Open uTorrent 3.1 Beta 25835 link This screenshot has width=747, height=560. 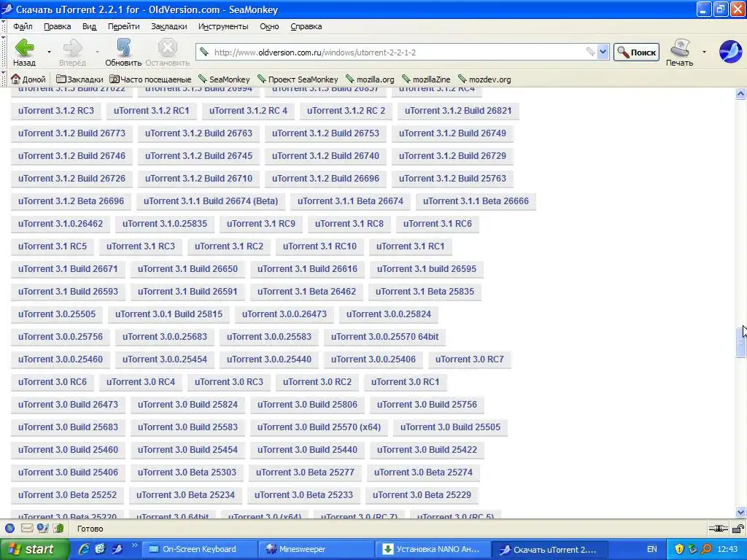[425, 292]
